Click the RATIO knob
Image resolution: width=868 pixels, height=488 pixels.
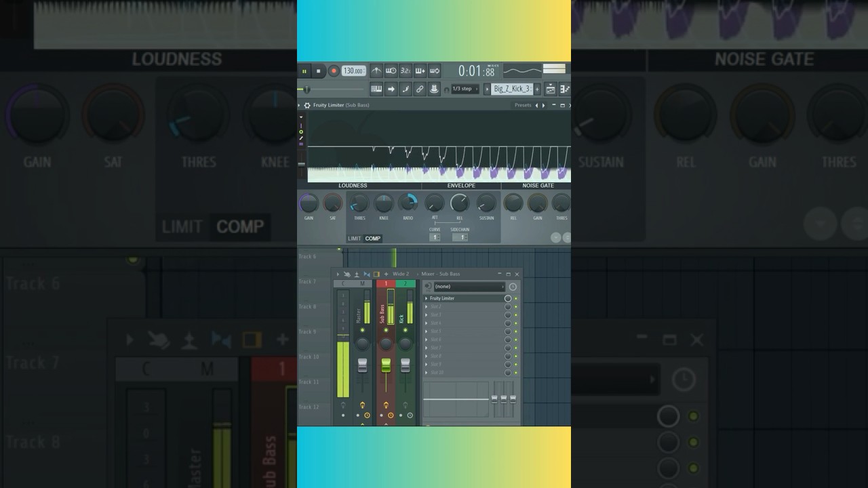point(408,203)
